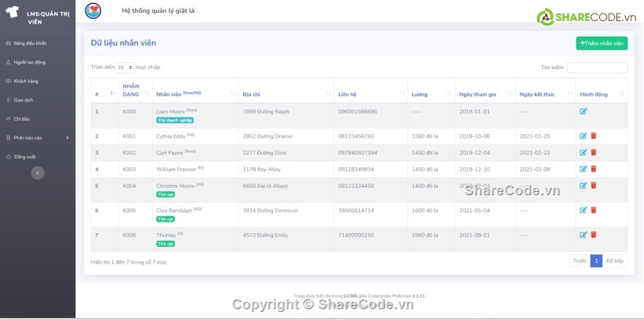Click edit icon for Liam Moore row

(x=583, y=111)
